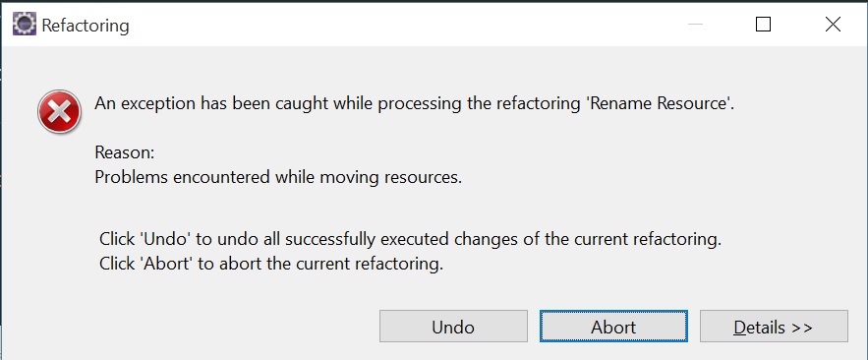Screen dimensions: 868x360
Task: Abort the current refactoring
Action: coord(613,327)
